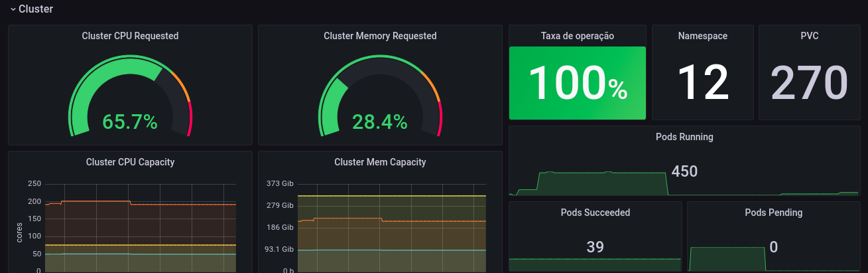This screenshot has height=273, width=868.
Task: Click the orange line in CPU Capacity chart
Action: point(96,201)
